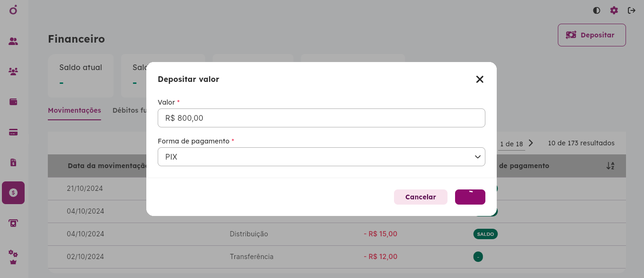
Task: Switch to the Movimentações tab
Action: click(x=74, y=110)
